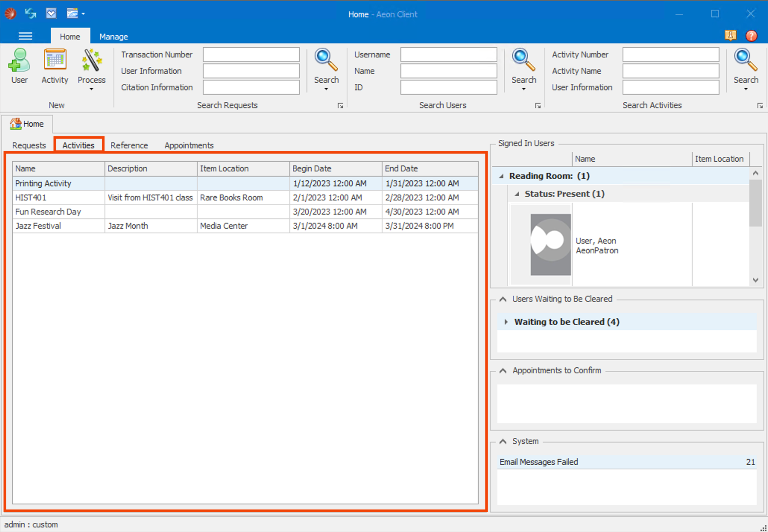Viewport: 768px width, 532px height.
Task: Open the orange alert notification icon
Action: 730,36
